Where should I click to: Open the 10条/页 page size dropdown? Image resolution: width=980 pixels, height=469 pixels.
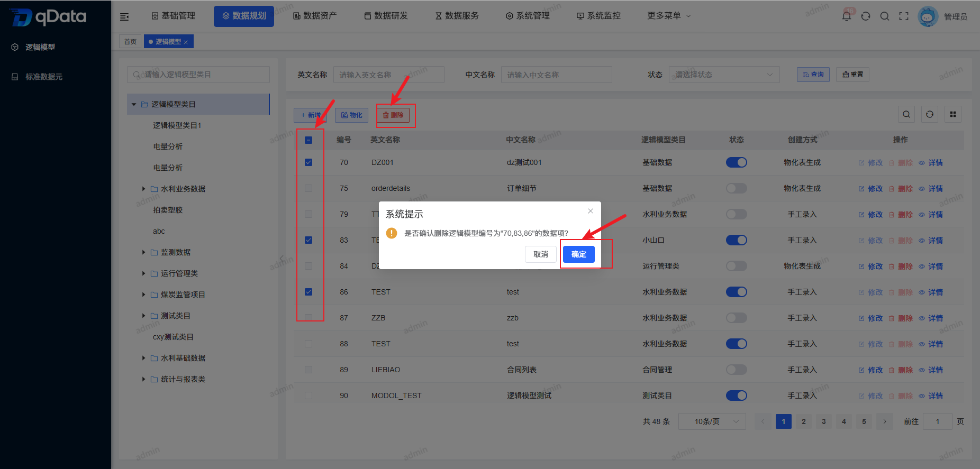click(712, 421)
